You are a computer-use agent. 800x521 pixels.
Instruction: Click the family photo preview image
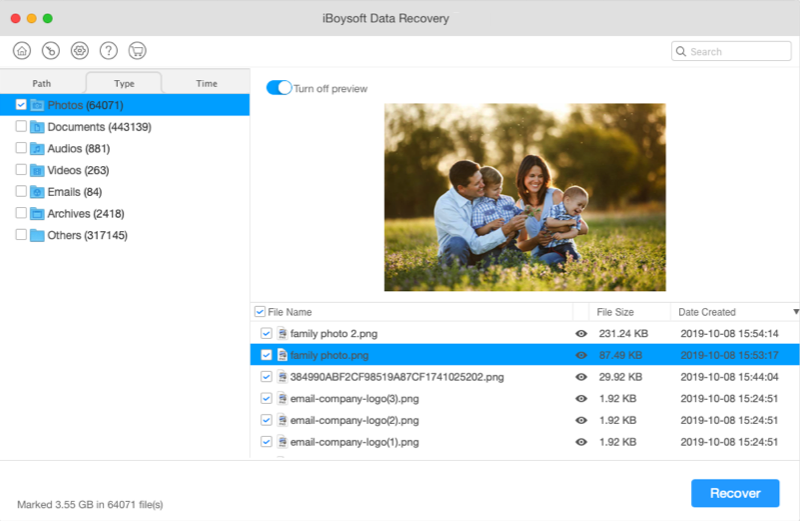pos(525,197)
